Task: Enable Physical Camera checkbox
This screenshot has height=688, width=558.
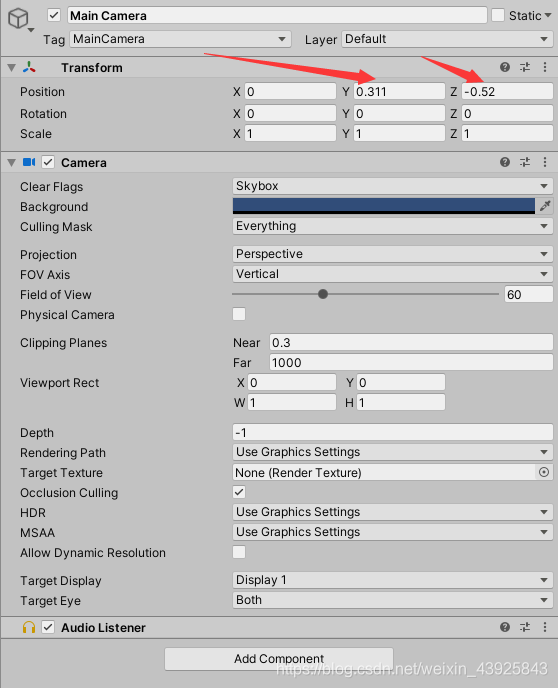Action: coord(239,314)
